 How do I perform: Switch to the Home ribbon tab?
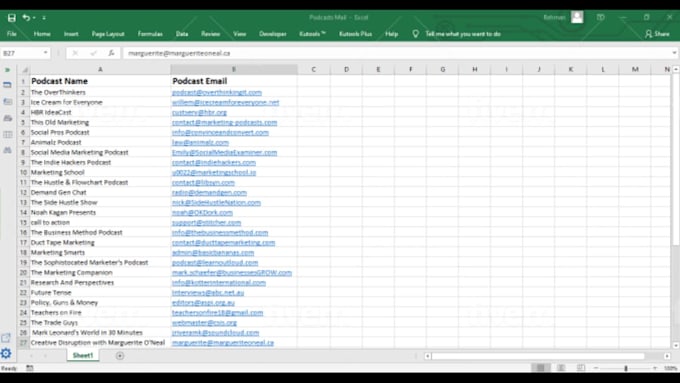(42, 34)
